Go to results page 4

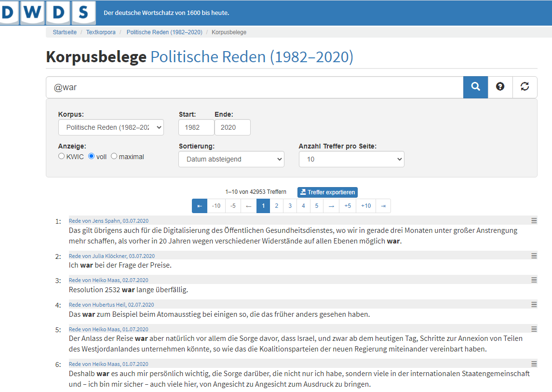[303, 206]
